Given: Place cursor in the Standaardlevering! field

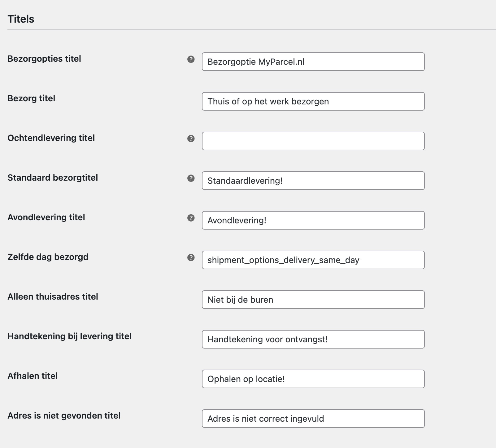Looking at the screenshot, I should click(313, 181).
